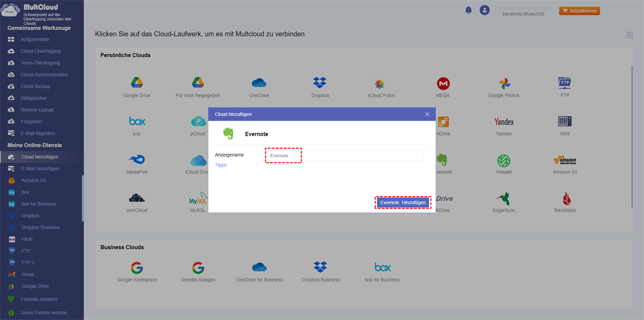
Task: Open 'box for Business' sidebar account
Action: click(39, 204)
